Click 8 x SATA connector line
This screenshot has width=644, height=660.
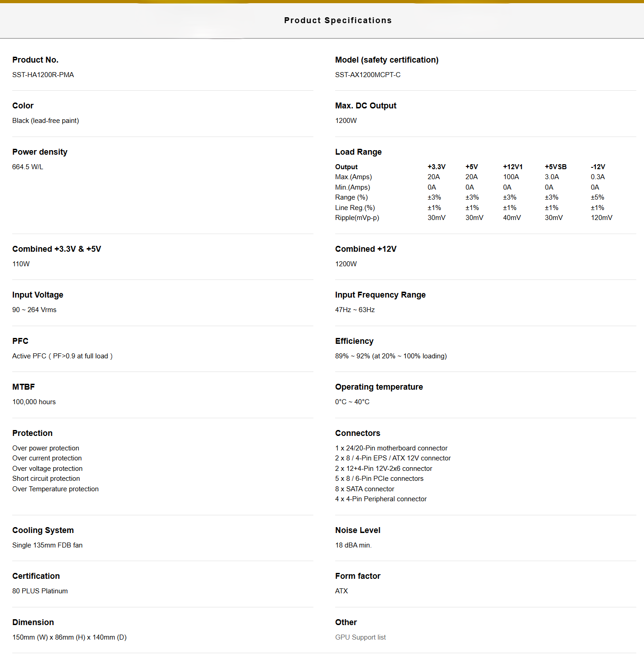click(x=365, y=489)
